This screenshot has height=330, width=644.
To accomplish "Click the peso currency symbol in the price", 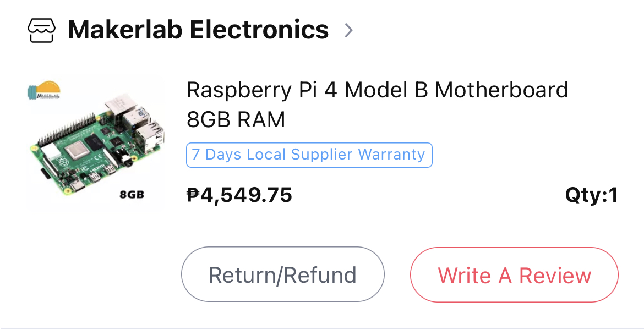I will click(193, 194).
